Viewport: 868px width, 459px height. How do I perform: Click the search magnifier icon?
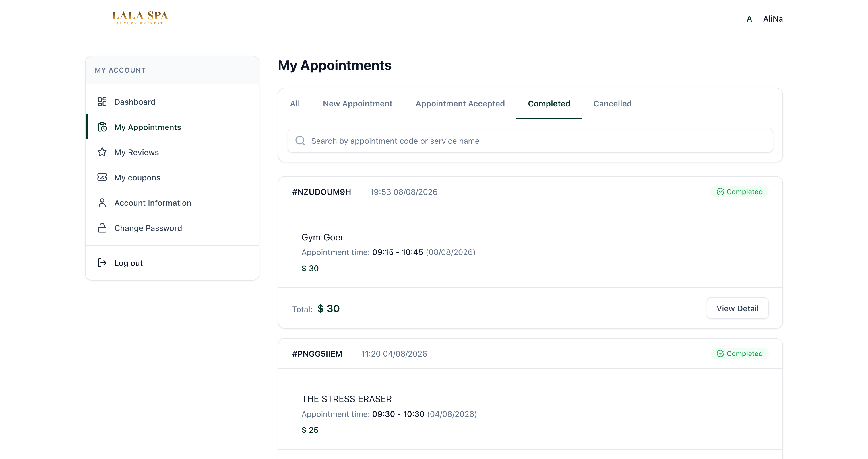click(300, 141)
